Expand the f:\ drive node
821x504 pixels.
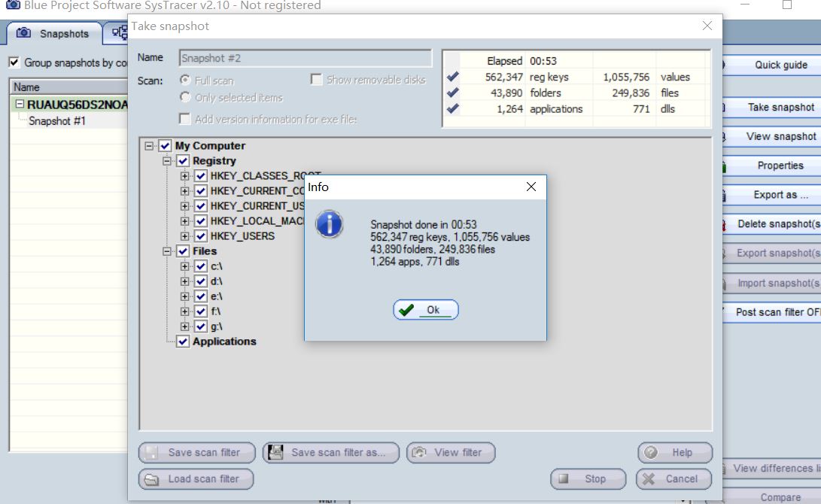tap(184, 312)
